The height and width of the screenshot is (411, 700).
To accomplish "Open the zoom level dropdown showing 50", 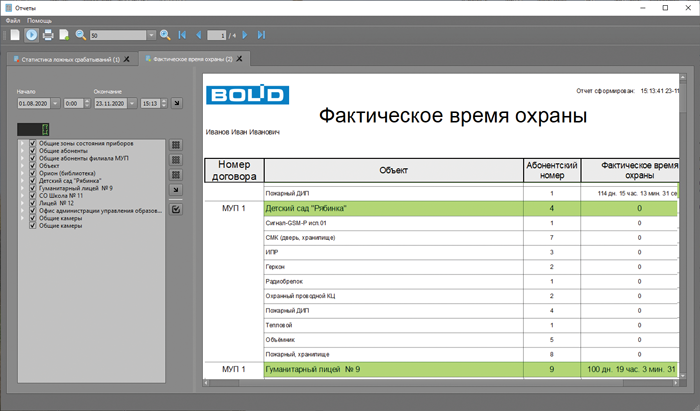I will click(151, 35).
